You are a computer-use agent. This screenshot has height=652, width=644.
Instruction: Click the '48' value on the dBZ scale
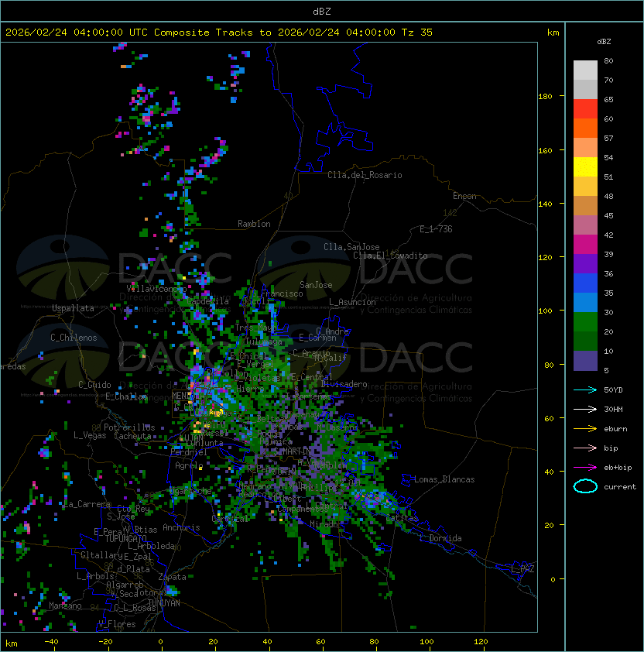608,196
